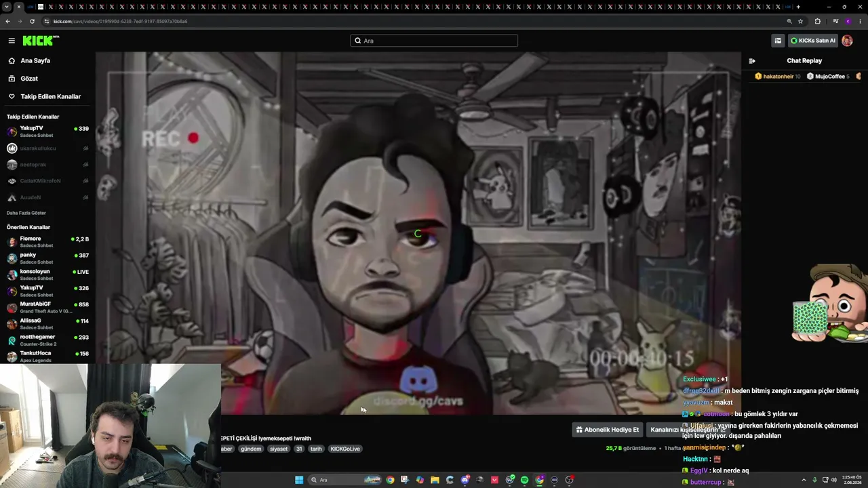Open Spotify from the taskbar
This screenshot has height=488, width=868.
524,480
